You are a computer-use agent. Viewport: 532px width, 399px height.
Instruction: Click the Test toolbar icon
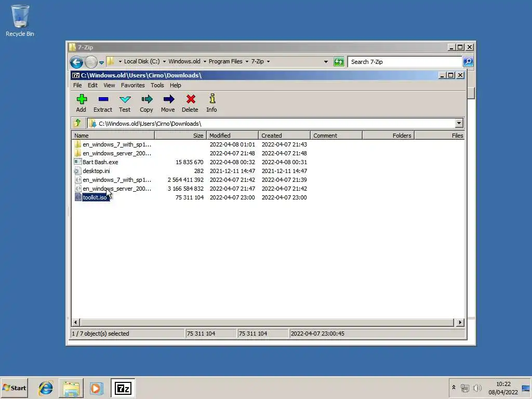click(x=125, y=99)
